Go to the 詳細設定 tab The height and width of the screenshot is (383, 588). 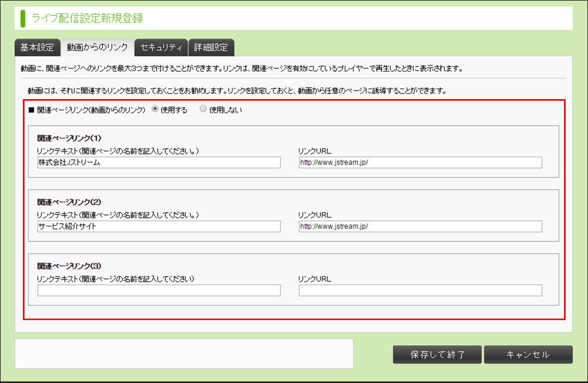[x=211, y=47]
